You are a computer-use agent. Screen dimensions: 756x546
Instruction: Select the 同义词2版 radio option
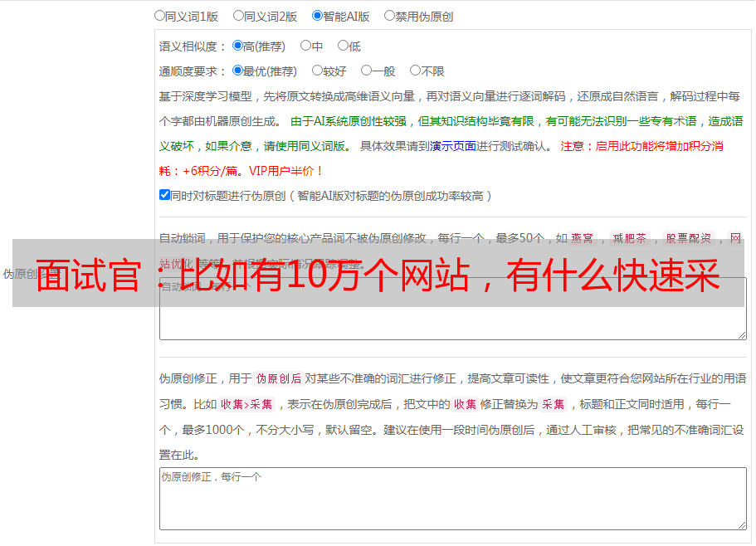238,16
